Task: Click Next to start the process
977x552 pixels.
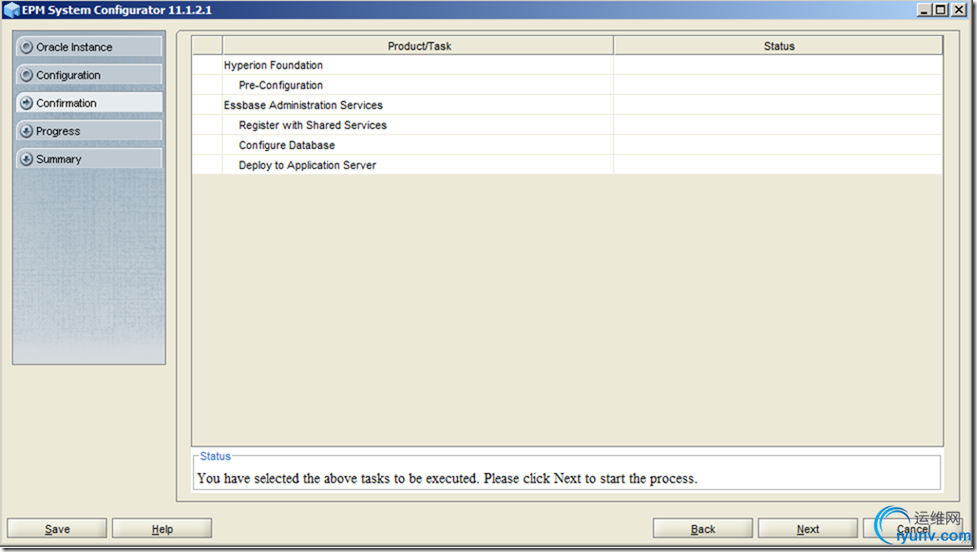Action: [808, 528]
